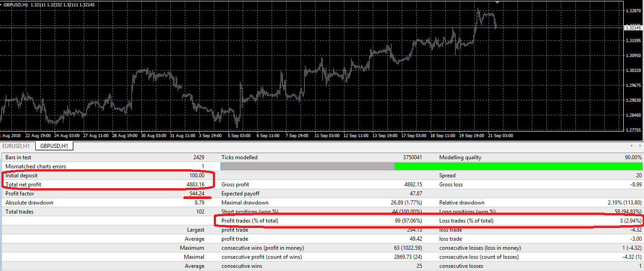Select the 102 total trades value
The width and height of the screenshot is (644, 271).
pos(200,212)
